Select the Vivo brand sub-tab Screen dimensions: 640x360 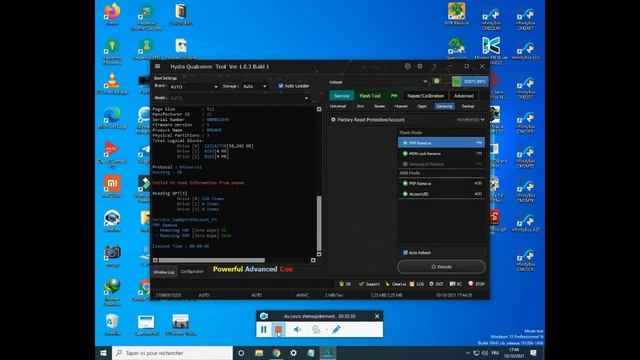pyautogui.click(x=360, y=107)
